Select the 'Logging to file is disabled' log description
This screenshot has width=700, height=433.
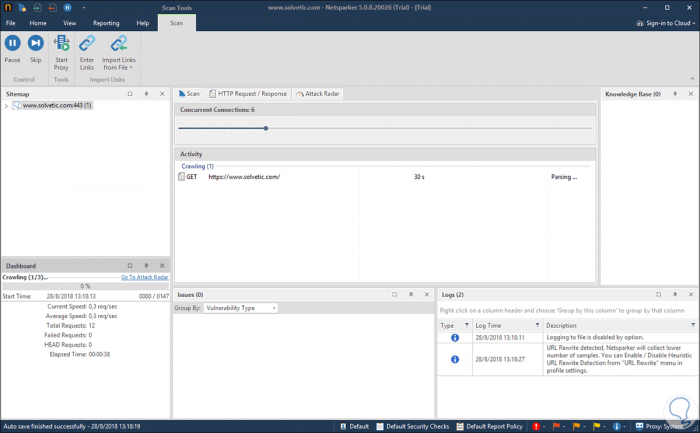point(595,337)
